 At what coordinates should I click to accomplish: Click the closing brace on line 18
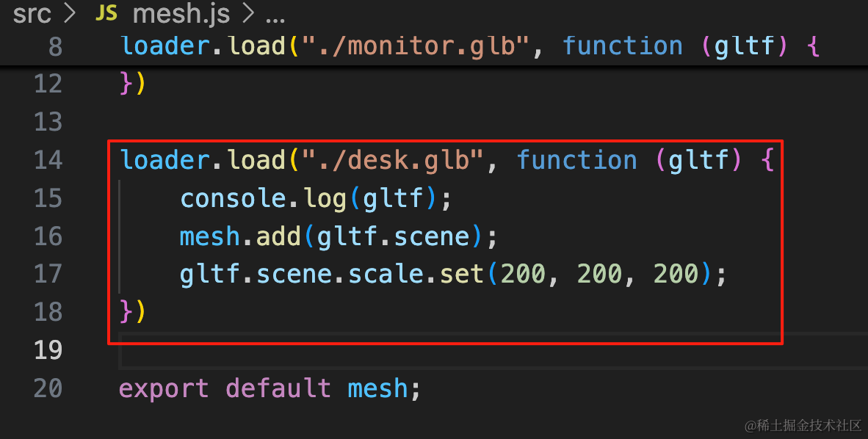point(126,312)
